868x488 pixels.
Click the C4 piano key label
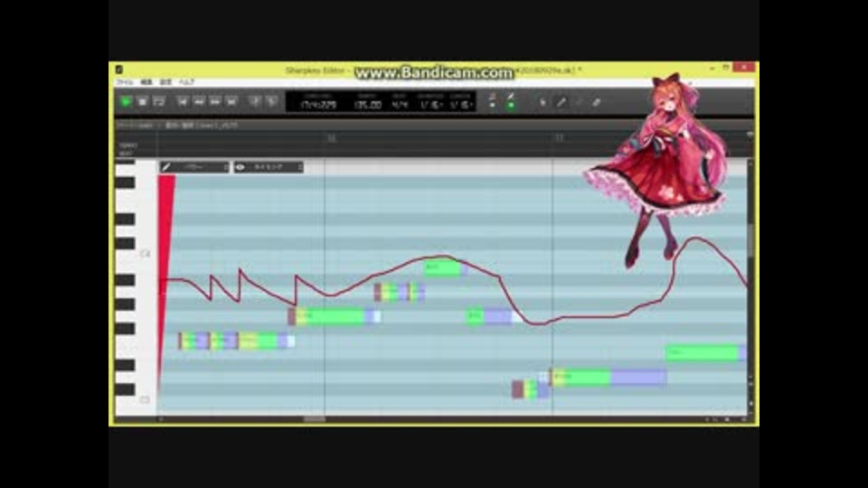pos(145,253)
